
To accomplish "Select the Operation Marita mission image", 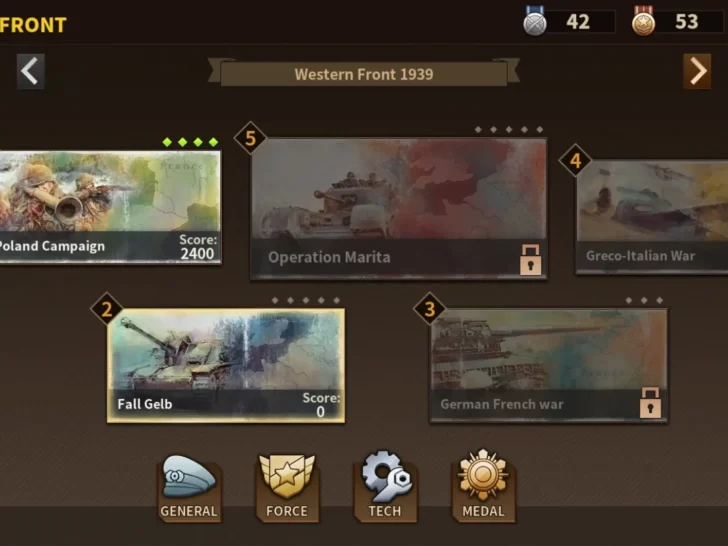I will [x=398, y=188].
